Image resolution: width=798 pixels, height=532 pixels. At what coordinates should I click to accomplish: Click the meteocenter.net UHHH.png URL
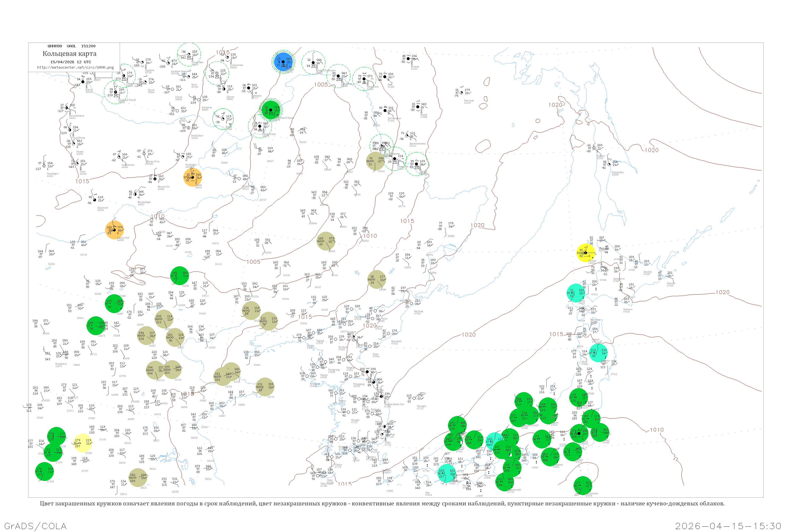click(75, 68)
